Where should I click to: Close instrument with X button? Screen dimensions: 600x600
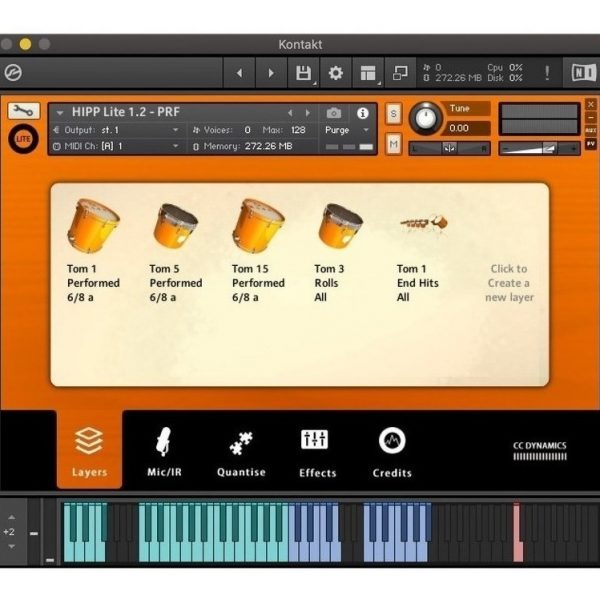[591, 104]
